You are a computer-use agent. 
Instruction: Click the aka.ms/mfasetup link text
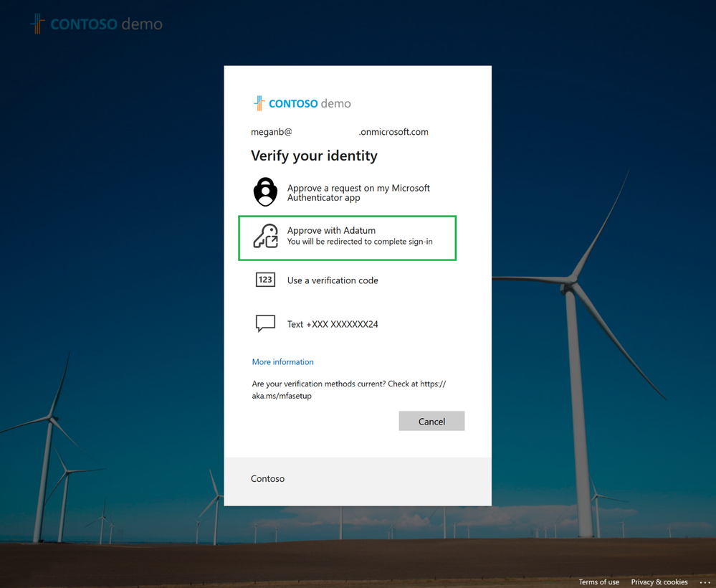point(280,395)
